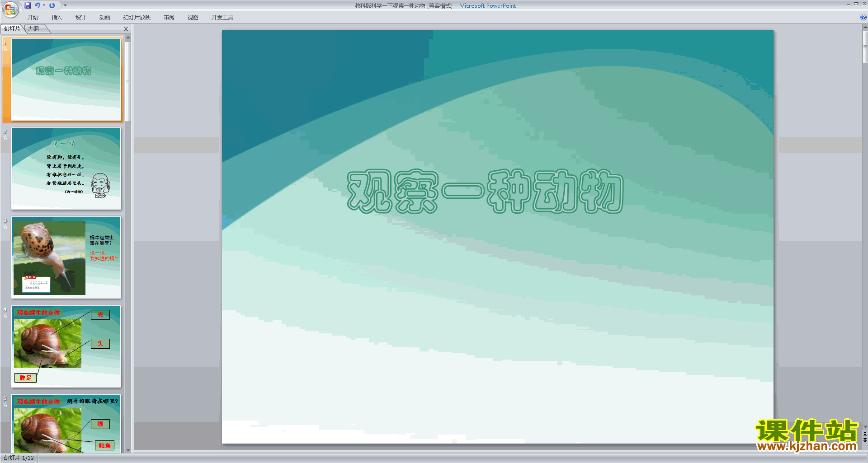This screenshot has height=463, width=868.
Task: Click Previous Slide double-arrow button
Action: [x=865, y=434]
